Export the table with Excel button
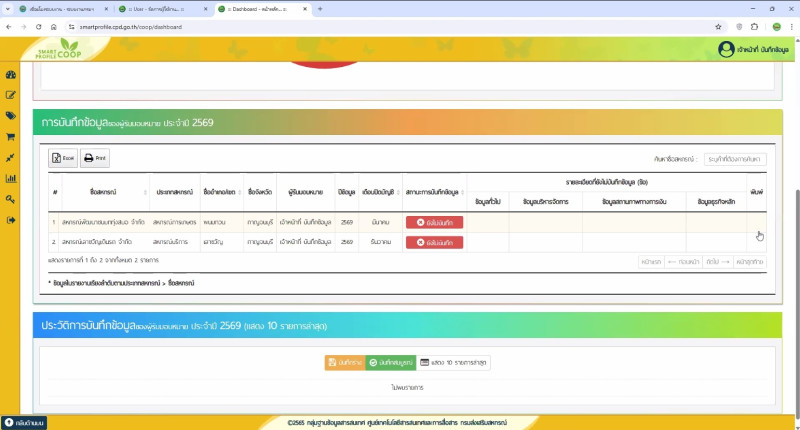Viewport: 800px width, 430px height. [63, 158]
